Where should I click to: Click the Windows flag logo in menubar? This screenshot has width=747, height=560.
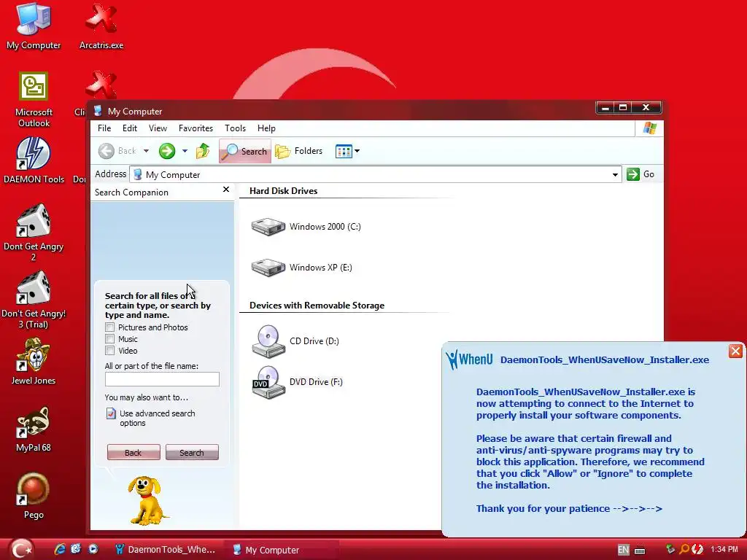click(649, 128)
